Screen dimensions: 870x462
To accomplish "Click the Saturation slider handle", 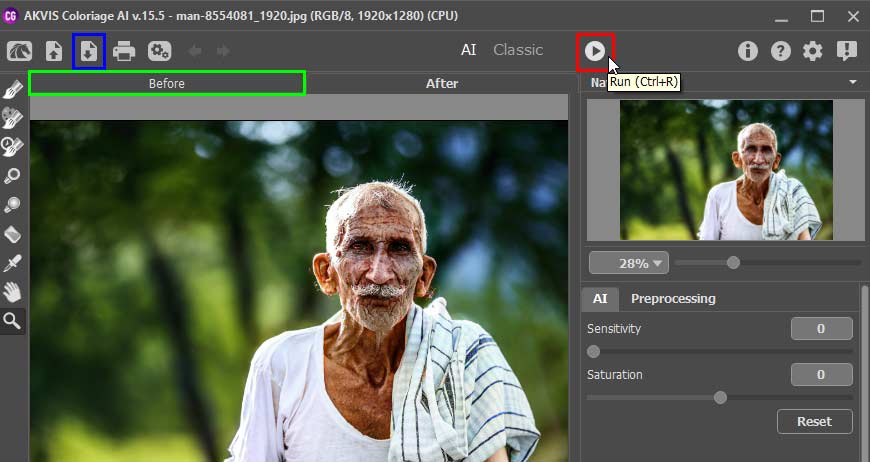I will (x=720, y=397).
